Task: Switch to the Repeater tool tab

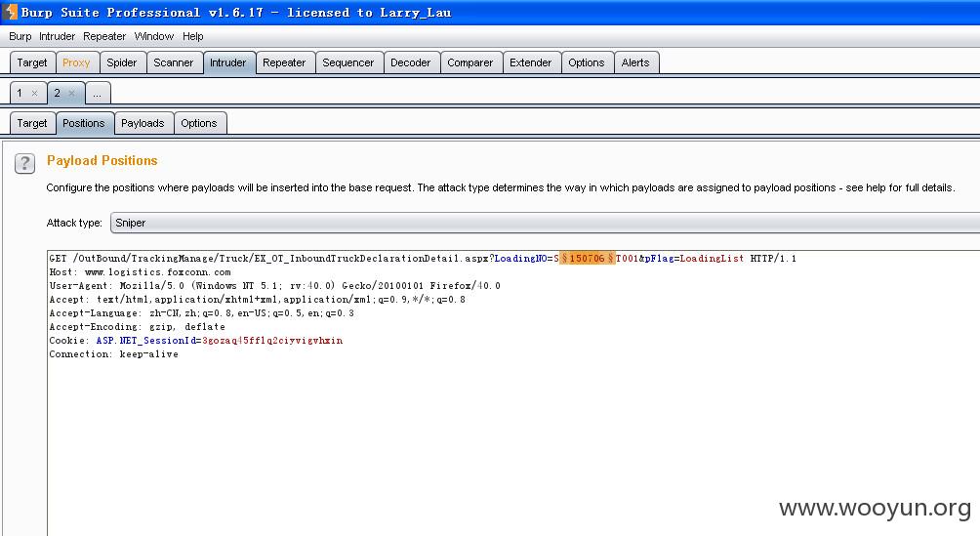Action: coord(284,62)
